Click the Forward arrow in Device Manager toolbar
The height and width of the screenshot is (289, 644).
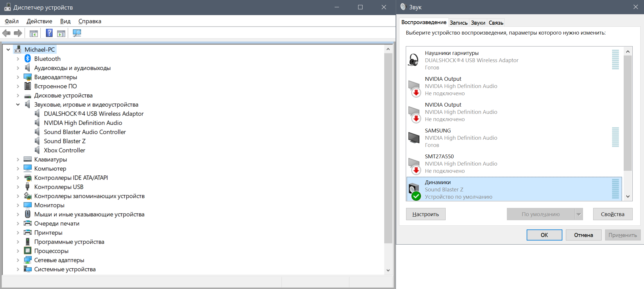pyautogui.click(x=18, y=33)
